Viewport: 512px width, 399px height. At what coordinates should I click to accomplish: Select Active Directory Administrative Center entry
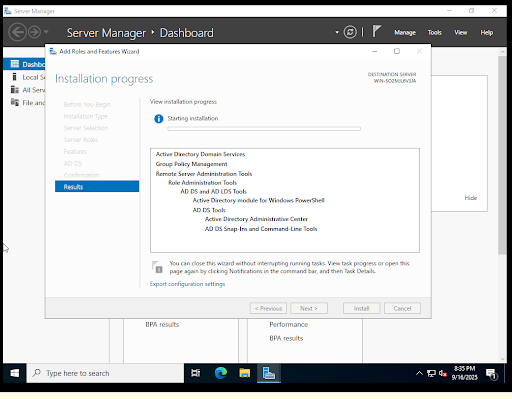(256, 219)
